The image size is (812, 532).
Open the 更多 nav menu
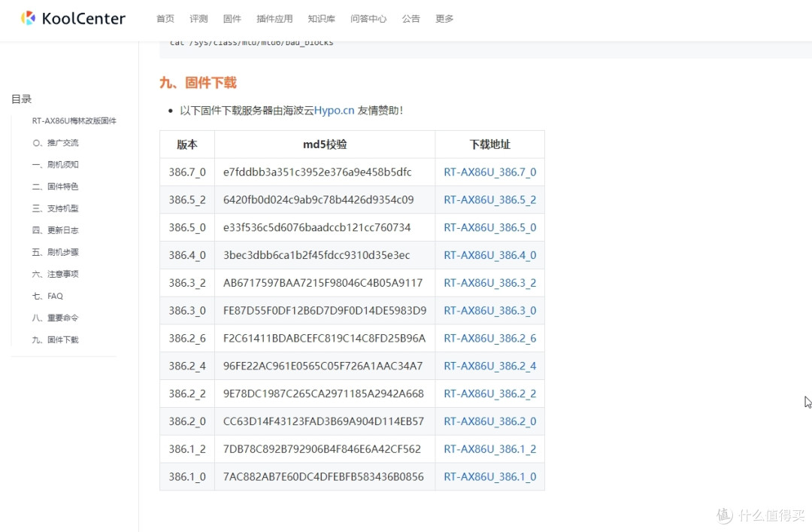click(x=444, y=19)
